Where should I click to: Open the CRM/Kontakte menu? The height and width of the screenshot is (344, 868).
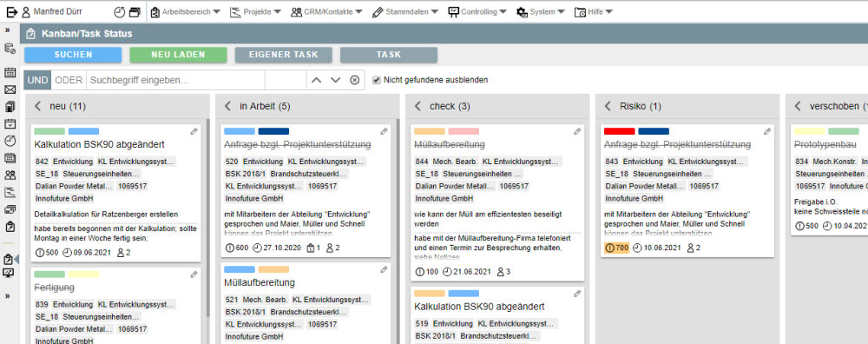(326, 11)
